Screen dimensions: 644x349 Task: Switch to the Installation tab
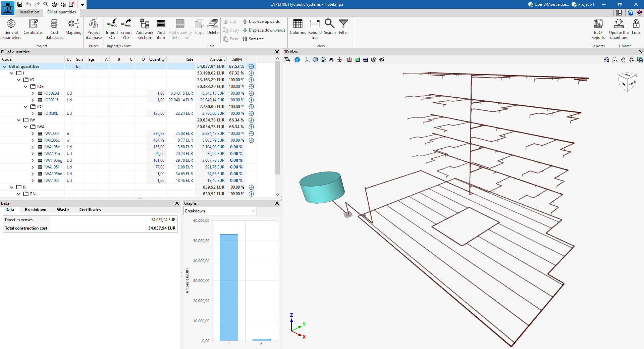[x=30, y=12]
